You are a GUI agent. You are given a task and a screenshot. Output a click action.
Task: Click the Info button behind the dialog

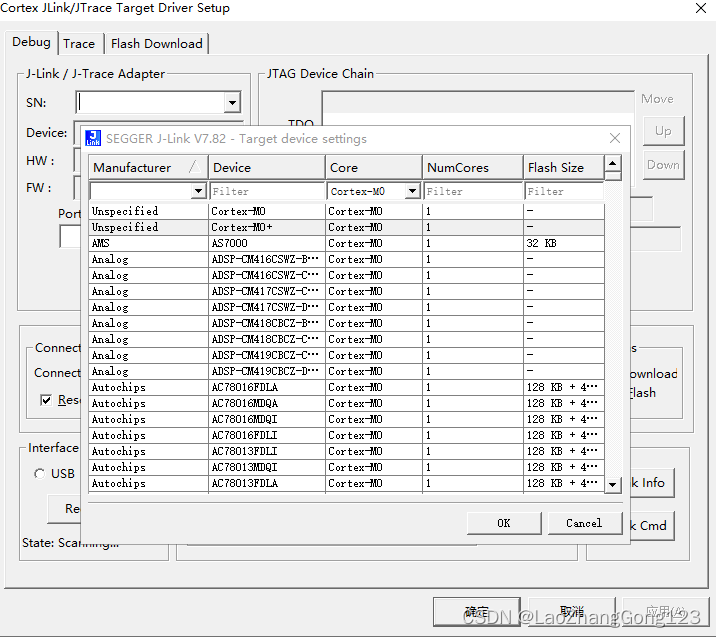652,483
